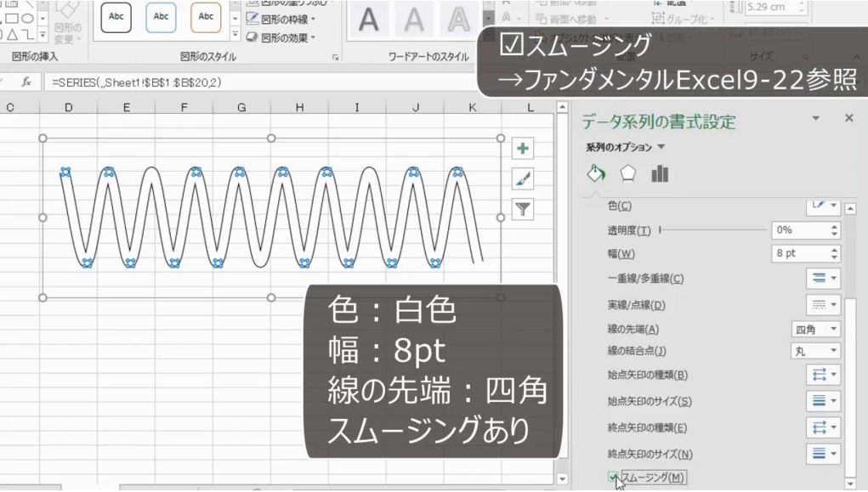Image resolution: width=868 pixels, height=492 pixels.
Task: Select column J header
Action: [415, 107]
